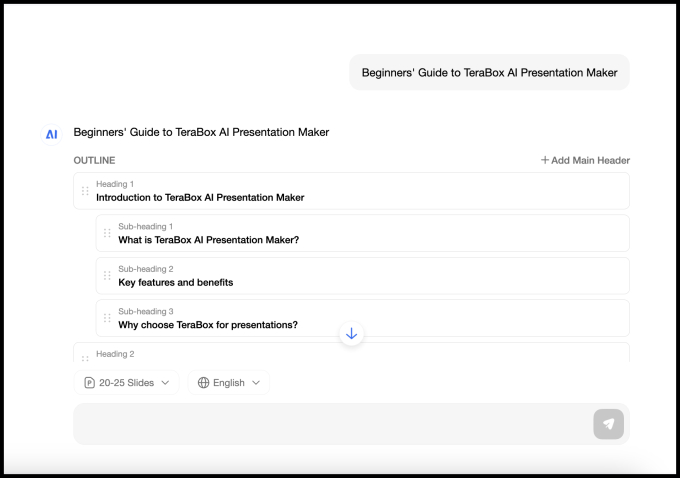Open the English language dropdown

[x=229, y=383]
